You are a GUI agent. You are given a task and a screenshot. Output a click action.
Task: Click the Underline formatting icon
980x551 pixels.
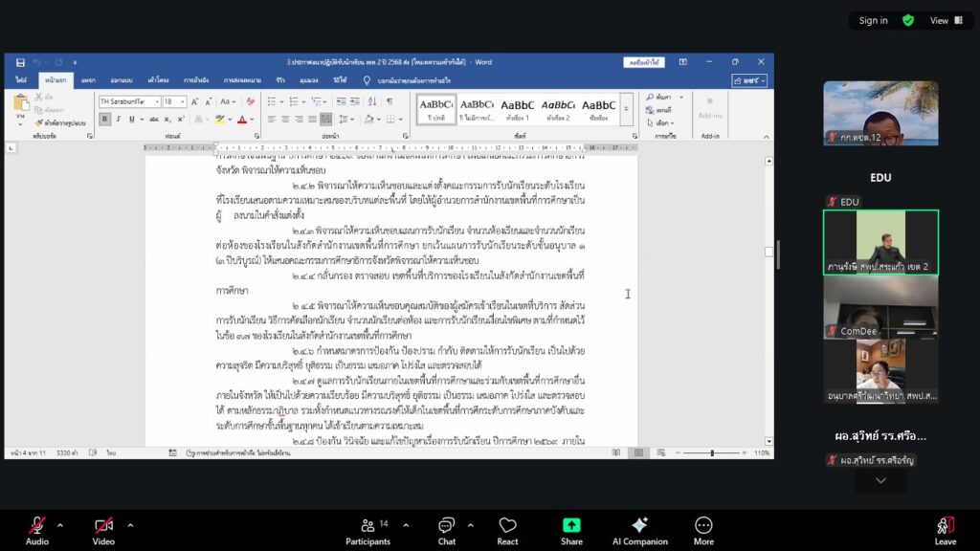click(132, 120)
